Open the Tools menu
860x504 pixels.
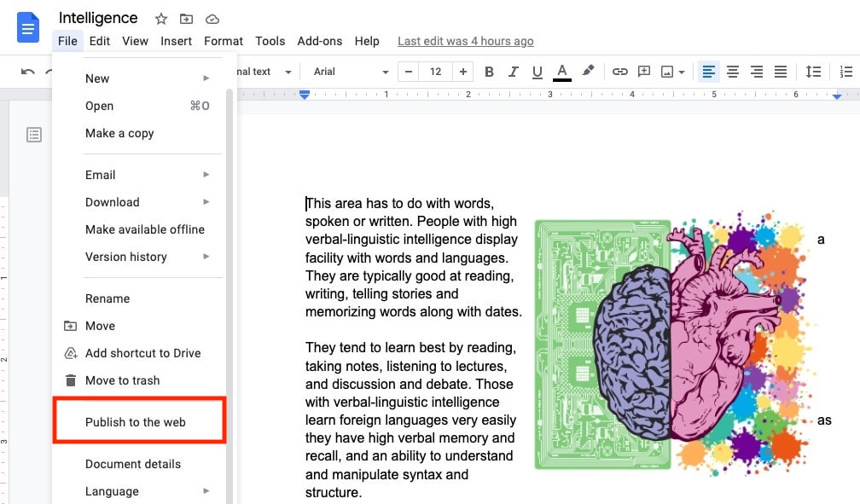[x=270, y=40]
